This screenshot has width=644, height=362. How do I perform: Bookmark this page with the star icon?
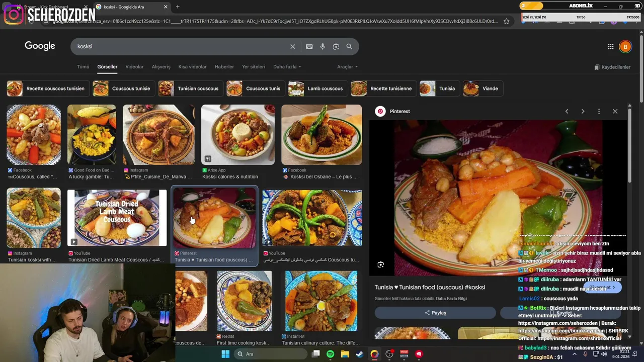click(x=506, y=21)
